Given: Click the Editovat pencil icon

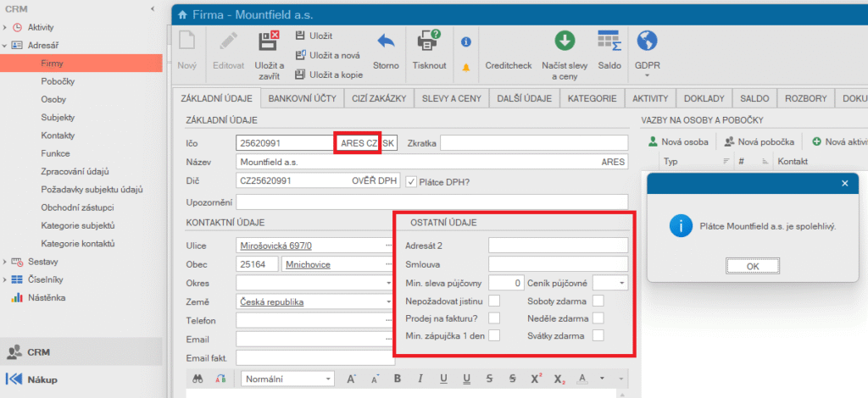Looking at the screenshot, I should 228,42.
